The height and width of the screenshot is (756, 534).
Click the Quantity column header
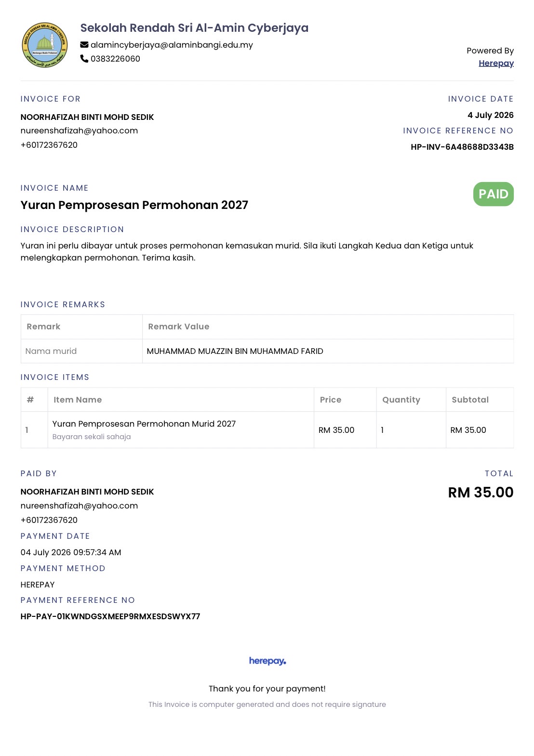pyautogui.click(x=401, y=400)
